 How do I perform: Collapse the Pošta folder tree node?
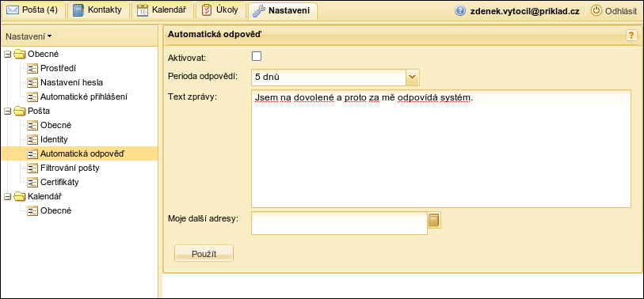coord(7,112)
